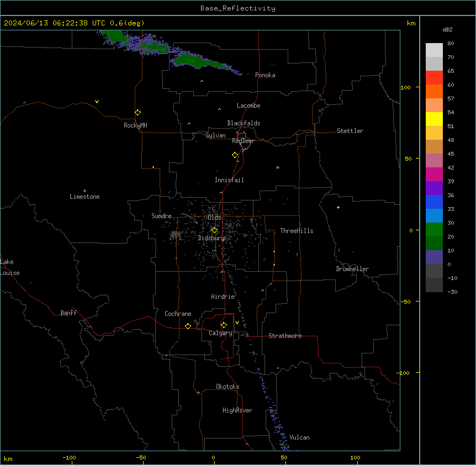Image resolution: width=476 pixels, height=465 pixels.
Task: Click the Cochrane label
Action: 178,314
